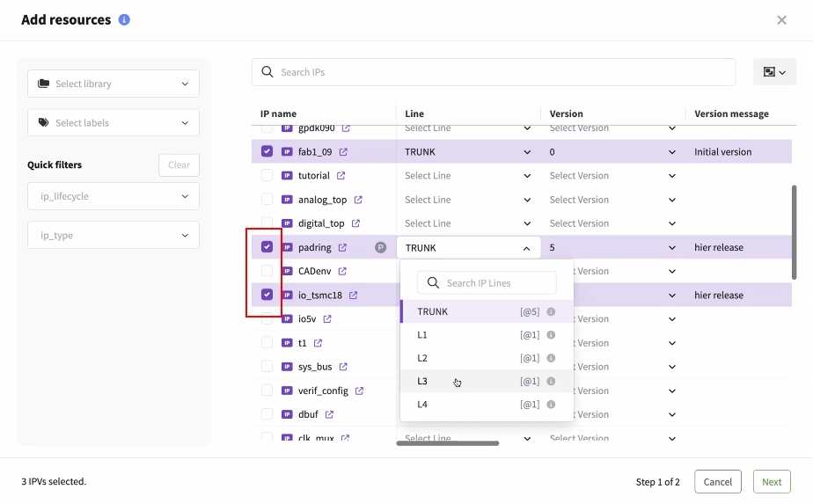Click the Next button
813x504 pixels.
click(772, 481)
